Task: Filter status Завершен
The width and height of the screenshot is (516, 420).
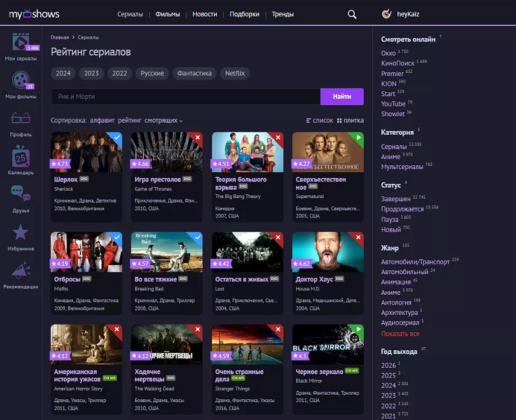Action: click(395, 199)
